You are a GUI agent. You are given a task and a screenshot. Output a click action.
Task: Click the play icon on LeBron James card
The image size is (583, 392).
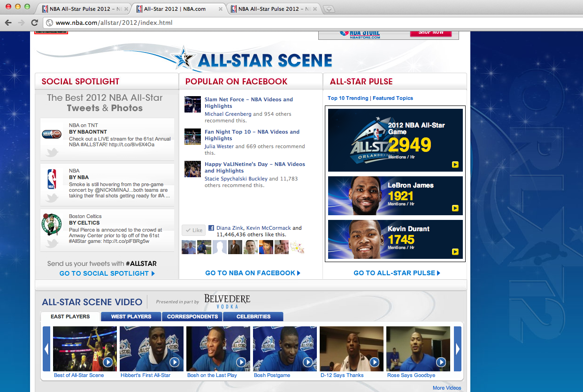[x=455, y=208]
